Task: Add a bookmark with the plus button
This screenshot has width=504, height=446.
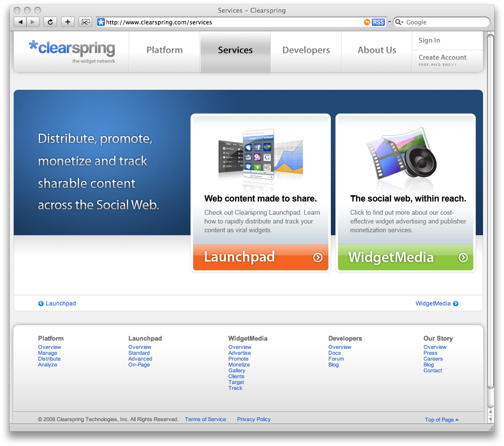Action: [67, 22]
